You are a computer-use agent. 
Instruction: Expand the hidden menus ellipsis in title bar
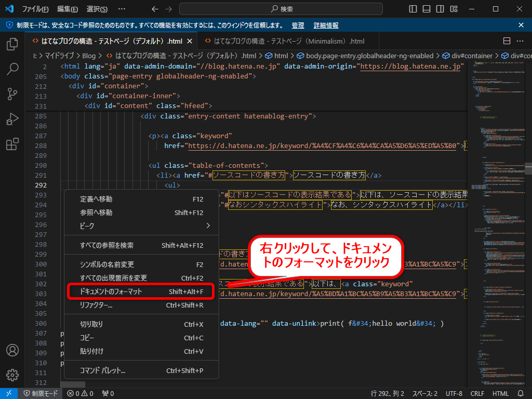click(x=122, y=9)
